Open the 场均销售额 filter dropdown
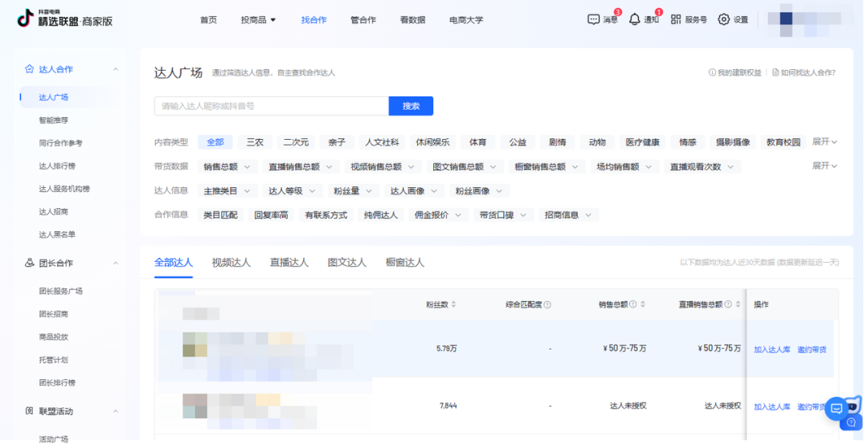 pyautogui.click(x=625, y=166)
